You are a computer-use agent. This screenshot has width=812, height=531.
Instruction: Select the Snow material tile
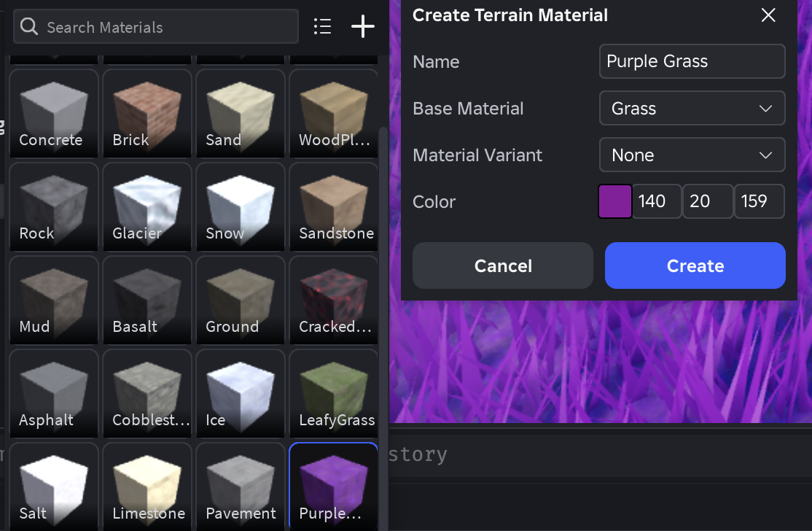pos(241,206)
